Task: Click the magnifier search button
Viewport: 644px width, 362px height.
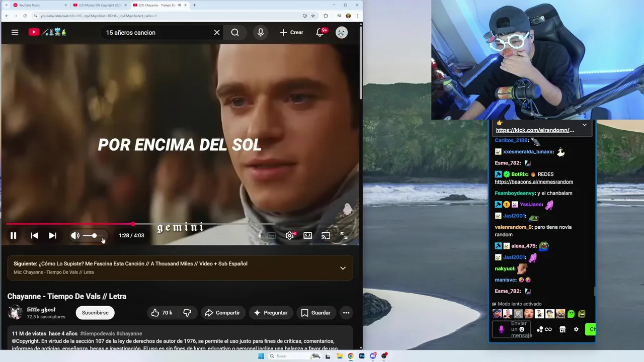Action: pos(235,32)
